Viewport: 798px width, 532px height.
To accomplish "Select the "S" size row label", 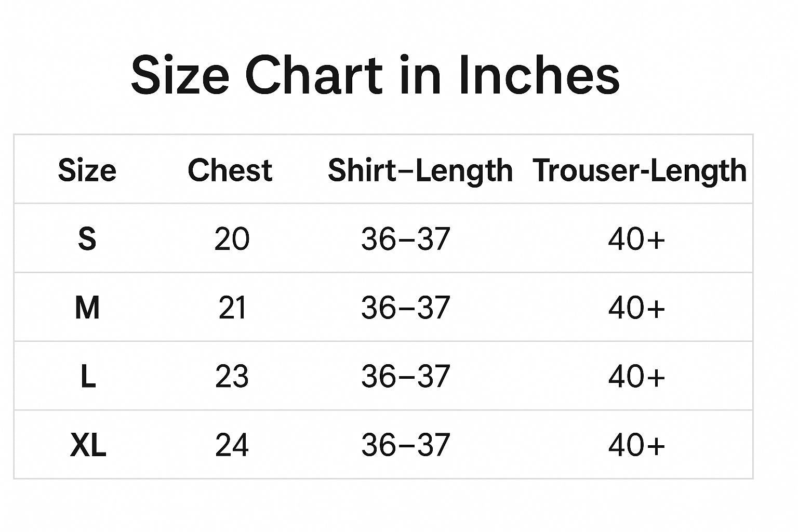I will [x=87, y=239].
